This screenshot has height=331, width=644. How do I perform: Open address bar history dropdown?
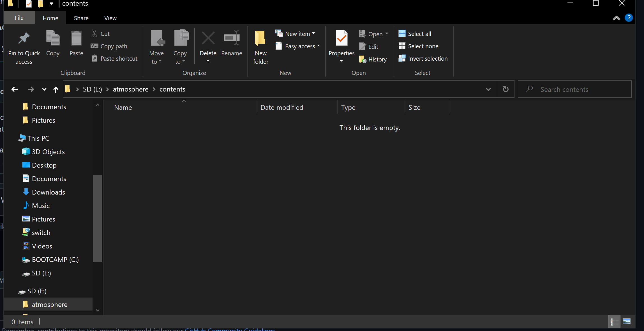coord(488,89)
